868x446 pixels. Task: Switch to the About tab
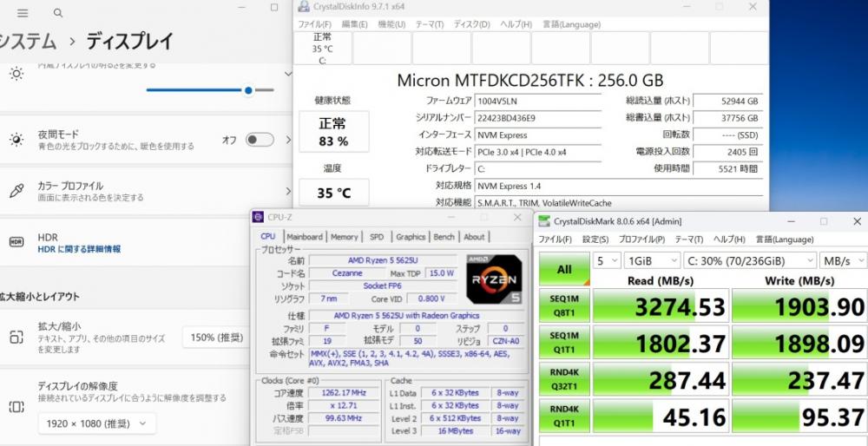click(x=474, y=237)
